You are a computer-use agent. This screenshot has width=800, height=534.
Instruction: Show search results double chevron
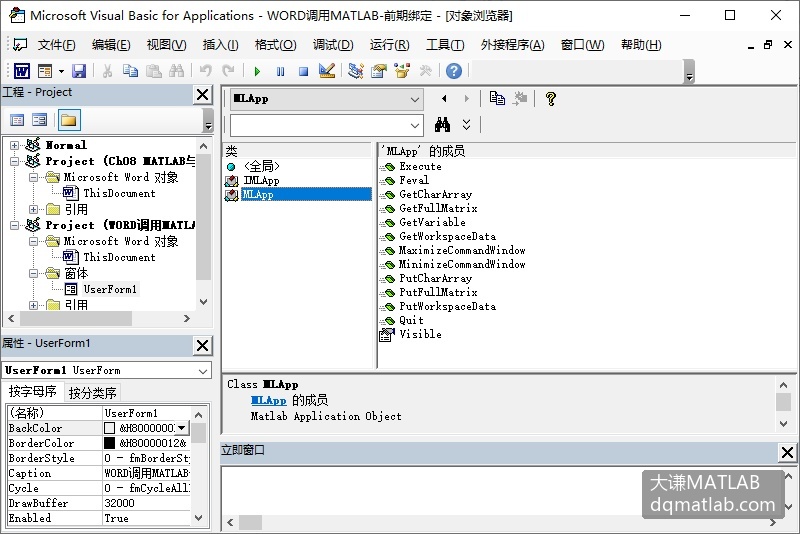point(466,124)
